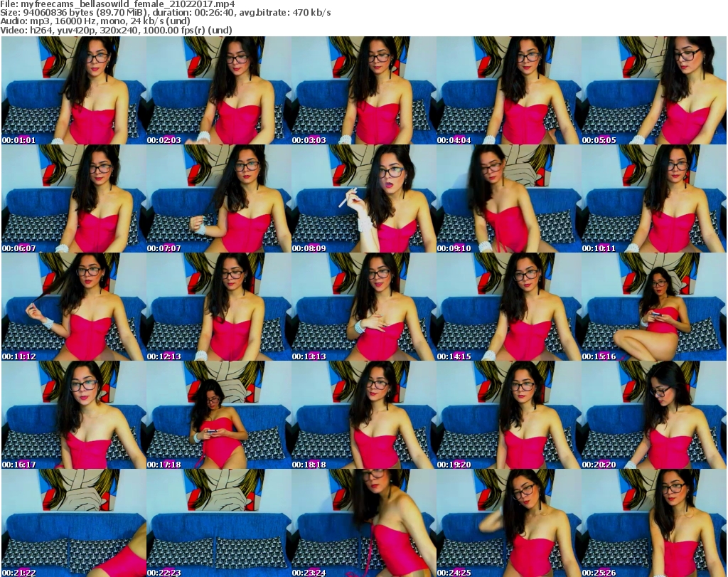Select the thumbnail timestamped 00:23:24
The height and width of the screenshot is (577, 728).
pyautogui.click(x=364, y=523)
